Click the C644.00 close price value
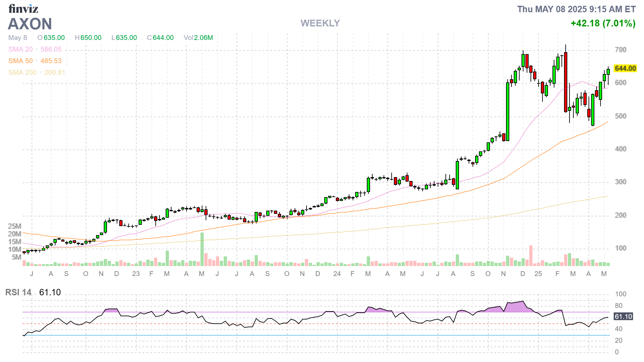The height and width of the screenshot is (362, 644). [160, 37]
